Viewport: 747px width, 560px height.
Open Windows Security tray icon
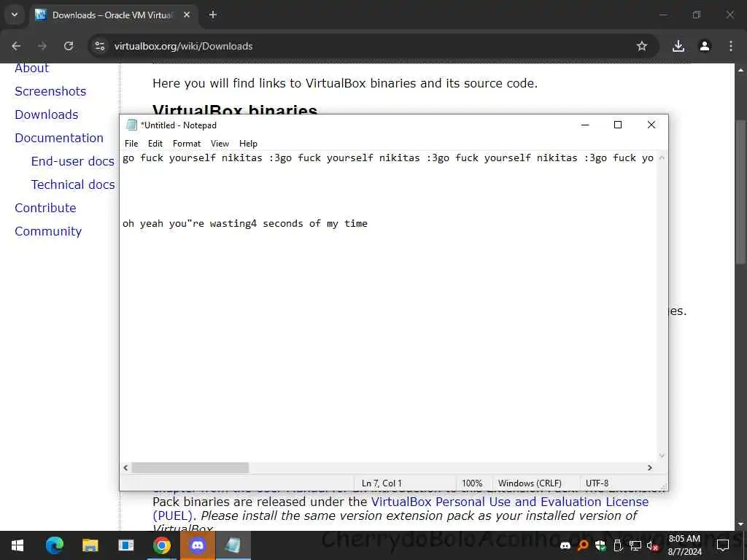(x=600, y=545)
